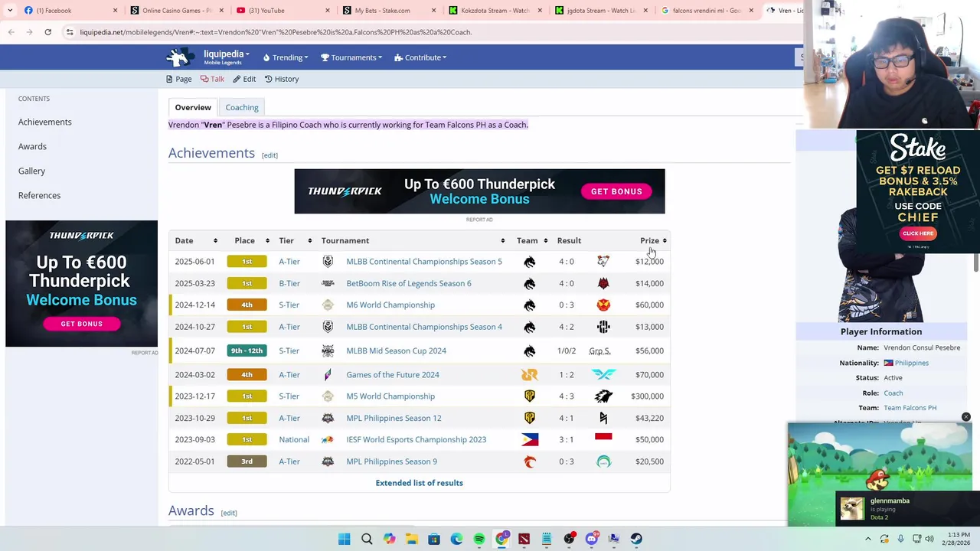This screenshot has width=980, height=551.
Task: Click opponent logo in BetBoom Season 6 row
Action: click(x=603, y=283)
